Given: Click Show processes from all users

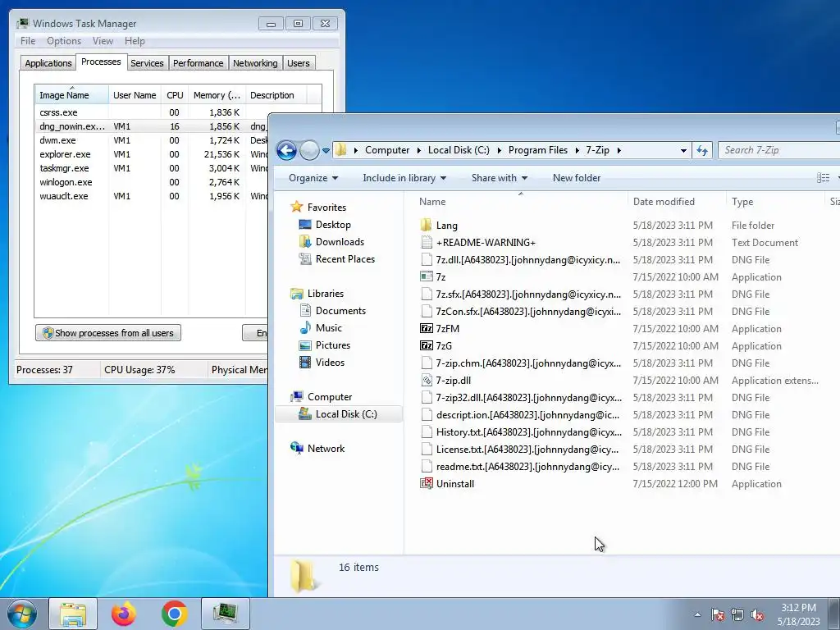Looking at the screenshot, I should (x=108, y=333).
